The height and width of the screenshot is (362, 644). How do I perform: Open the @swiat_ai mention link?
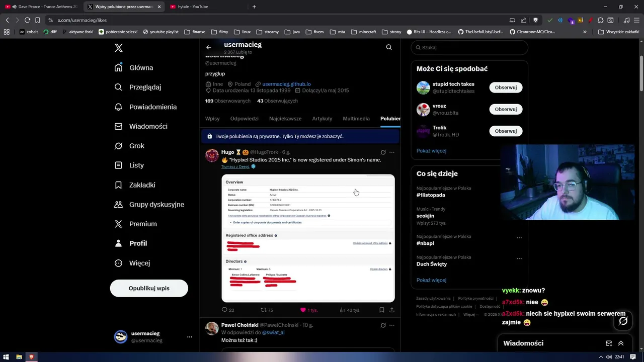pos(273,332)
